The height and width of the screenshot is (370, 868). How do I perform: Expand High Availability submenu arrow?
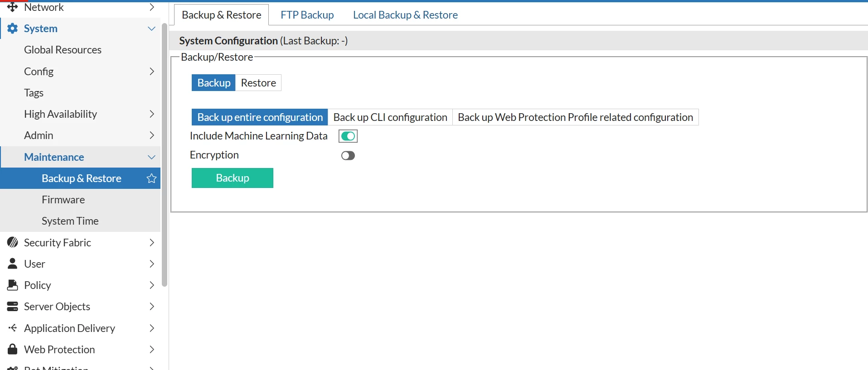152,114
